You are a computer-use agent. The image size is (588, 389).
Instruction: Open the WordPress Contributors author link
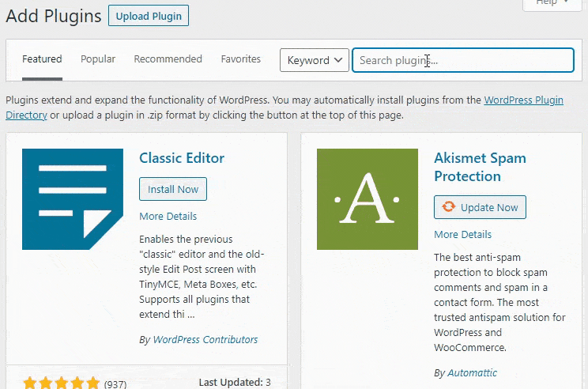click(205, 339)
